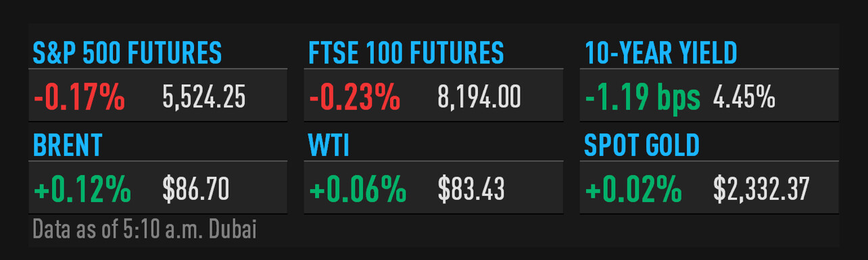The width and height of the screenshot is (868, 260).
Task: Click the 8,194.00 price figure
Action: (x=479, y=99)
